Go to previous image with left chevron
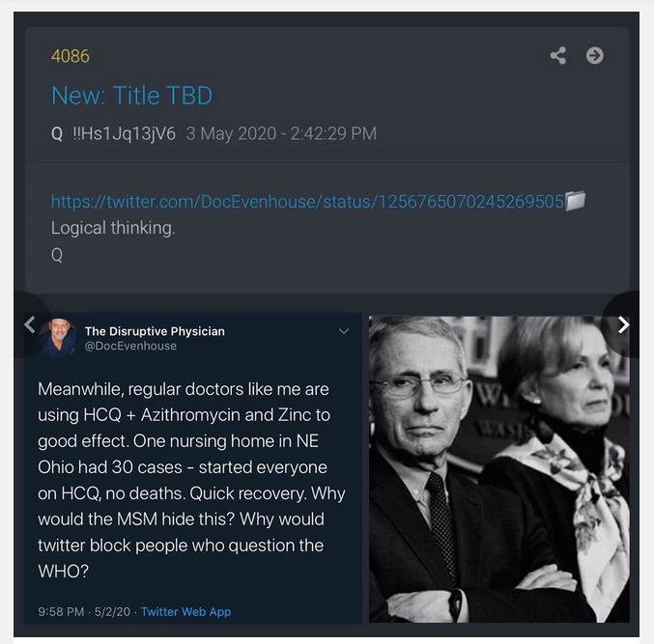654x644 pixels. [30, 324]
